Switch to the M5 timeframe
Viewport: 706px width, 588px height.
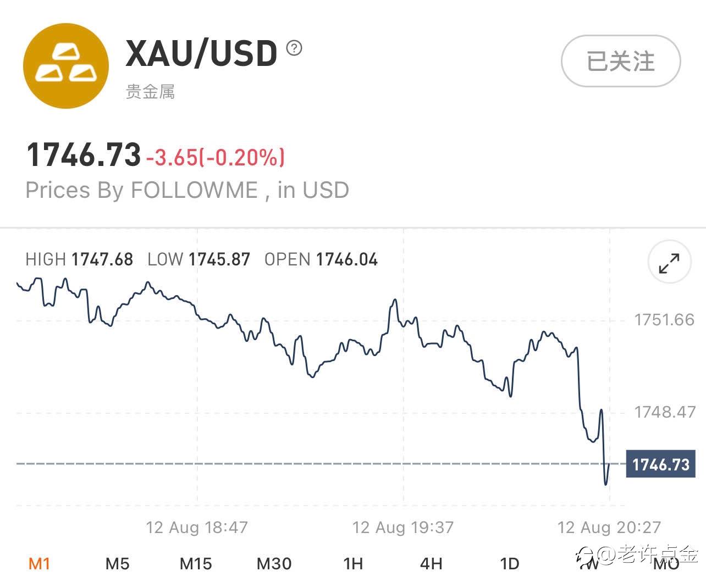[117, 563]
